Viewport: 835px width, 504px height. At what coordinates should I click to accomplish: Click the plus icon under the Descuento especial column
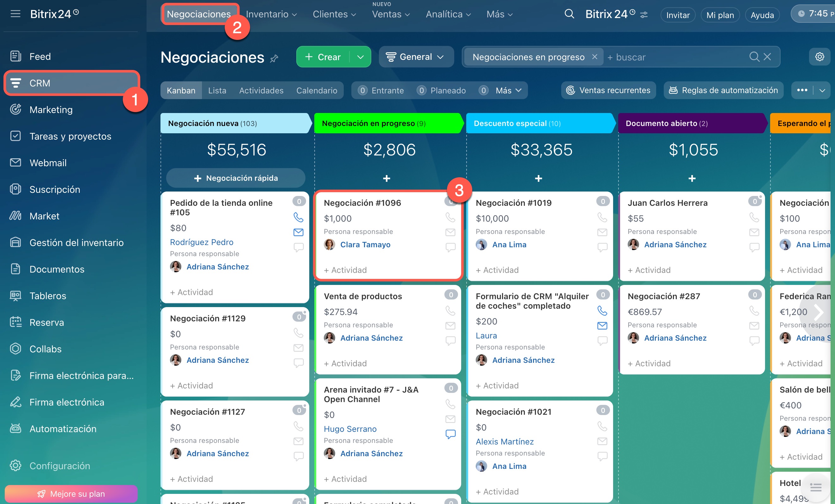538,178
